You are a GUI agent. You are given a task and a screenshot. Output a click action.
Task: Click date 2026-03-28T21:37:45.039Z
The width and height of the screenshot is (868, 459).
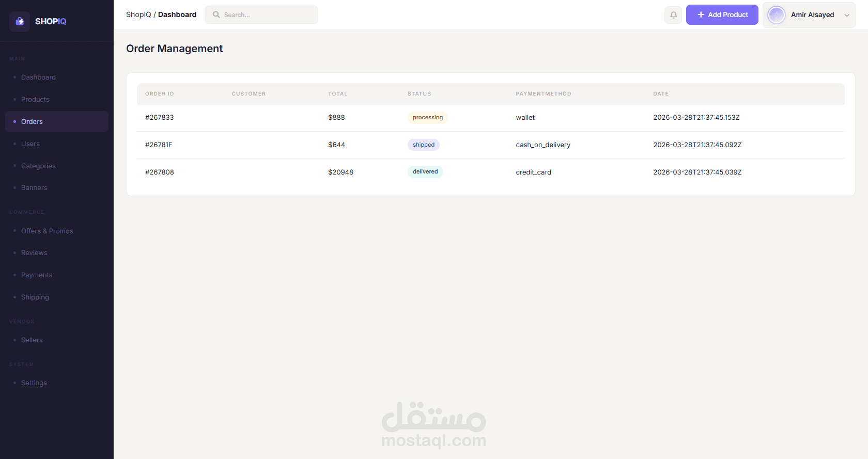point(698,172)
